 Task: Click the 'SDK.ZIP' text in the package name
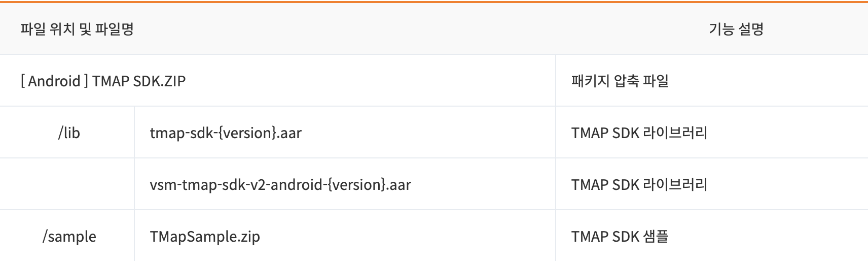pyautogui.click(x=160, y=81)
